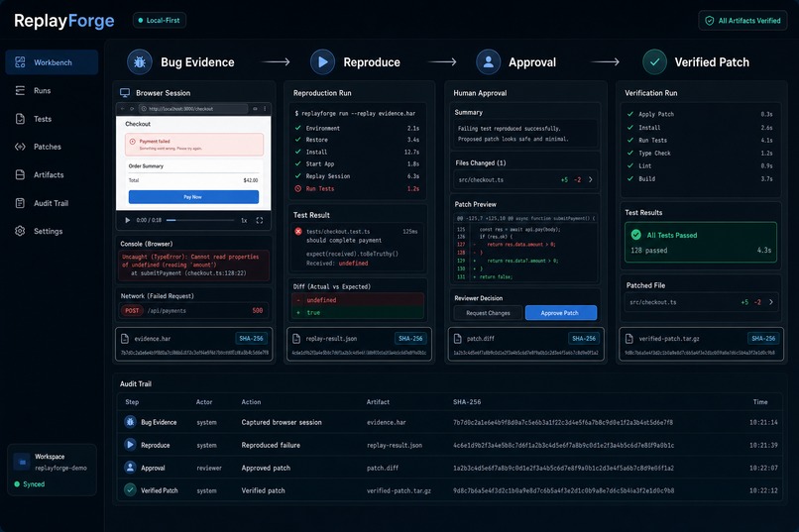Click the failed test red X icon
Image resolution: width=799 pixels, height=532 pixels.
[298, 231]
